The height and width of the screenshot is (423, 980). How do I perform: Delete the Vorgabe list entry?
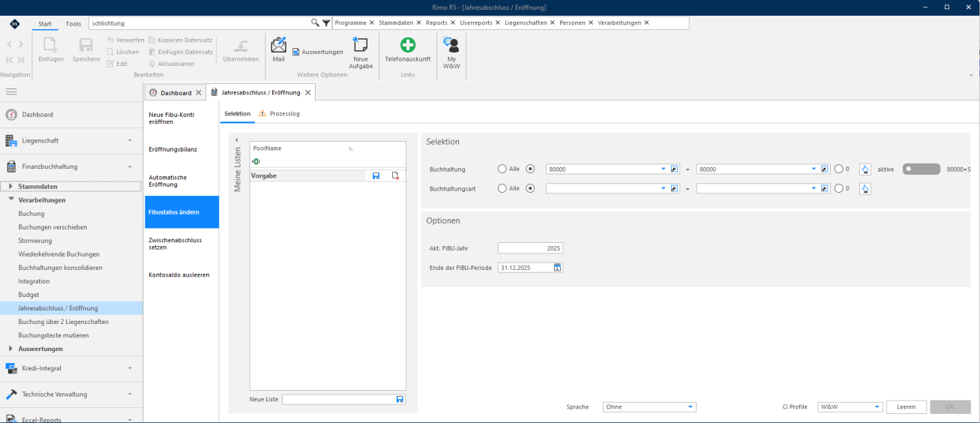[395, 175]
